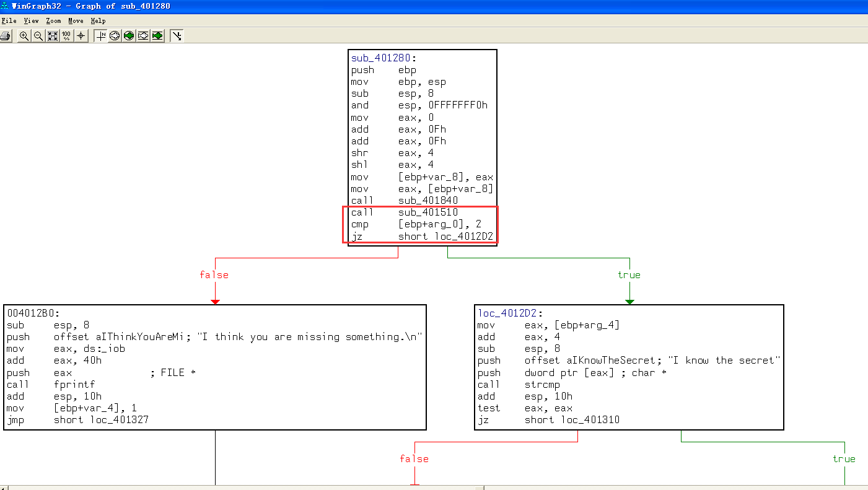This screenshot has height=490, width=868.
Task: Click the 'mov eax, [ebp+arg_4]' instruction
Action: [x=548, y=325]
